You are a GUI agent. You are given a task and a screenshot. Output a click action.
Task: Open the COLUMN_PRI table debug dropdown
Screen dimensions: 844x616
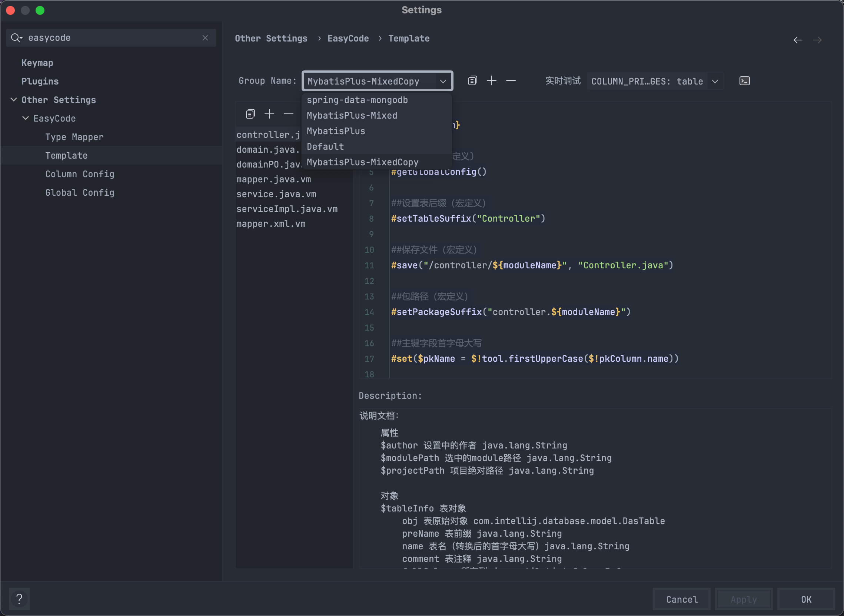point(655,81)
